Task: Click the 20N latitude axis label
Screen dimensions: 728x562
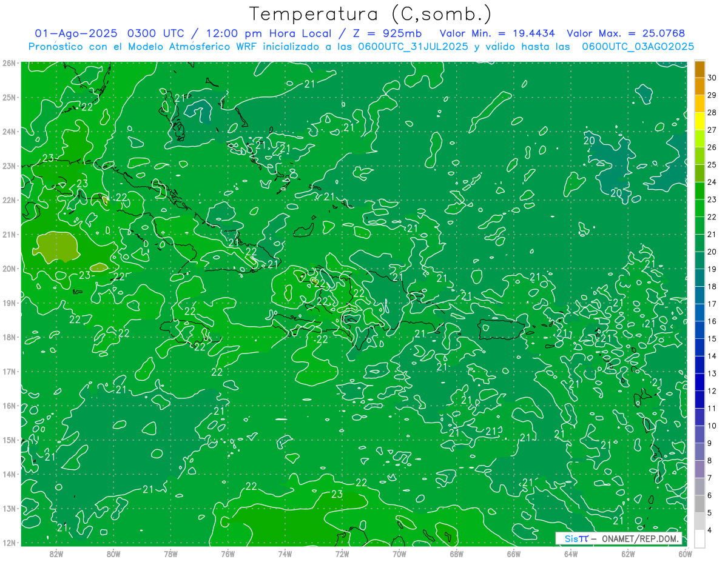Action: tap(9, 269)
